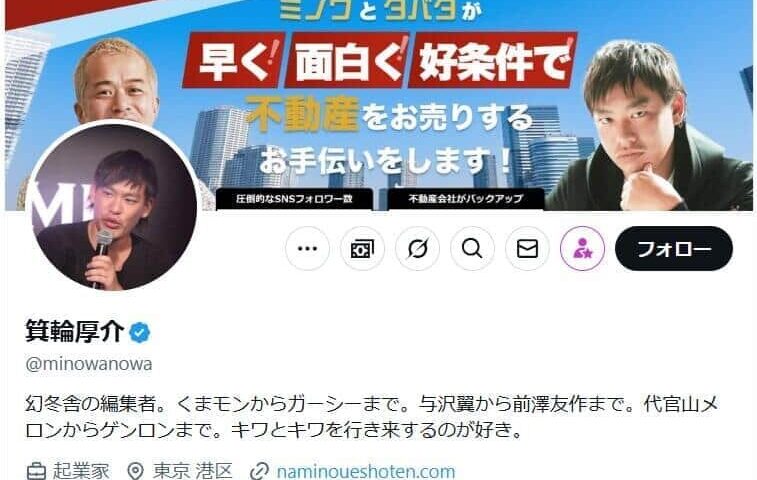
Task: Click the money tip icon button
Action: (x=363, y=248)
